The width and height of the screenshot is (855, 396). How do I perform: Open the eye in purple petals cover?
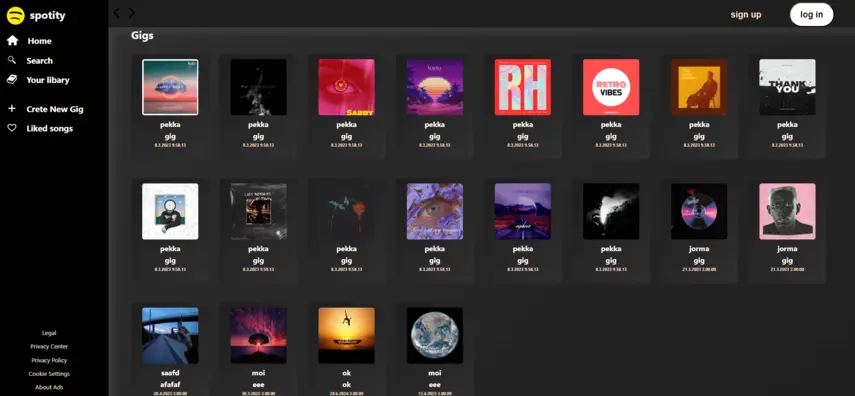point(435,211)
